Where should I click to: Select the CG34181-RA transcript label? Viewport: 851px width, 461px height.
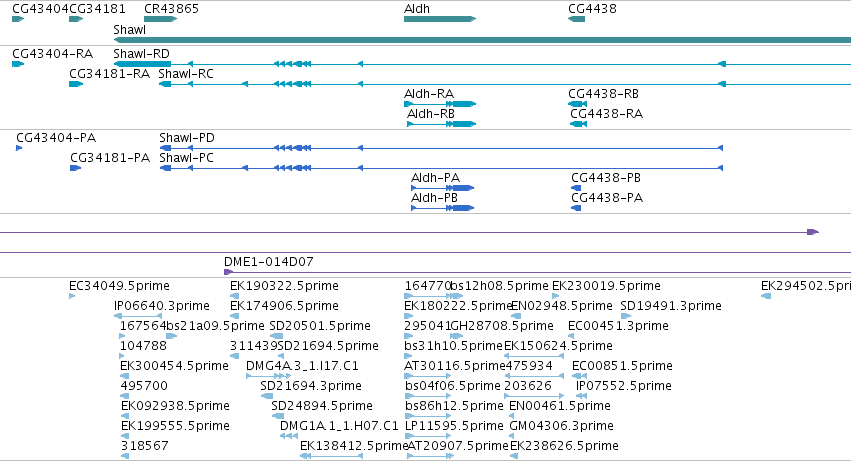coord(110,74)
